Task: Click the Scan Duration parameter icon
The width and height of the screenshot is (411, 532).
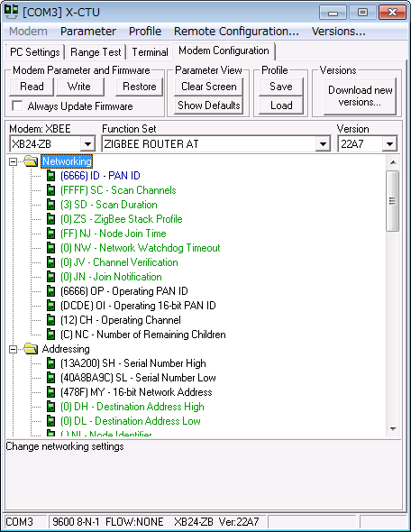Action: pyautogui.click(x=50, y=205)
